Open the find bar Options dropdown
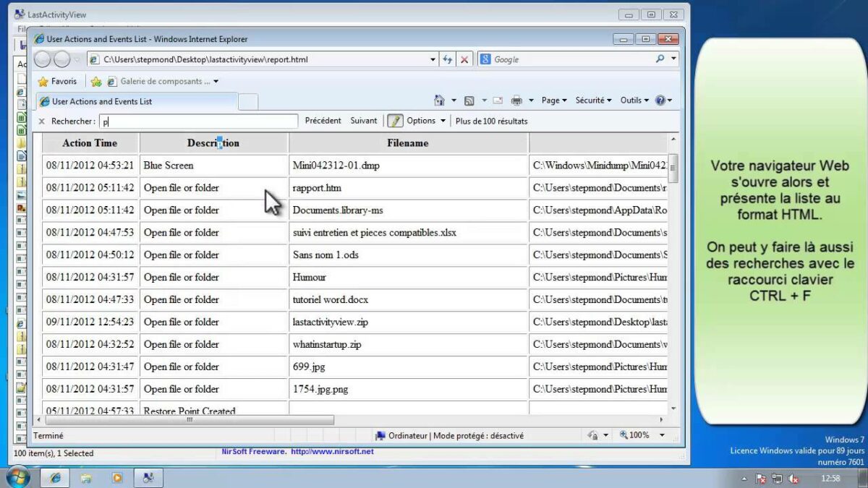The image size is (868, 488). click(425, 121)
